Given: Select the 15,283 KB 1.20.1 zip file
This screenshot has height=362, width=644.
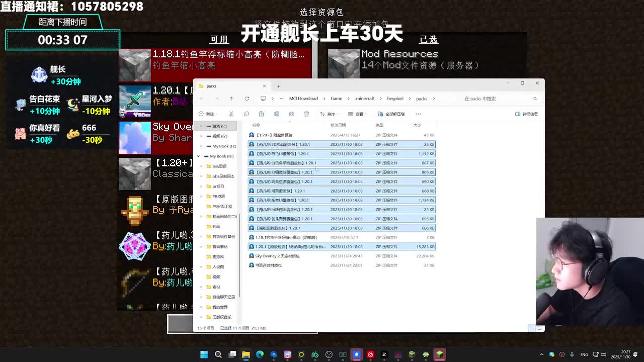Looking at the screenshot, I should pyautogui.click(x=342, y=246).
